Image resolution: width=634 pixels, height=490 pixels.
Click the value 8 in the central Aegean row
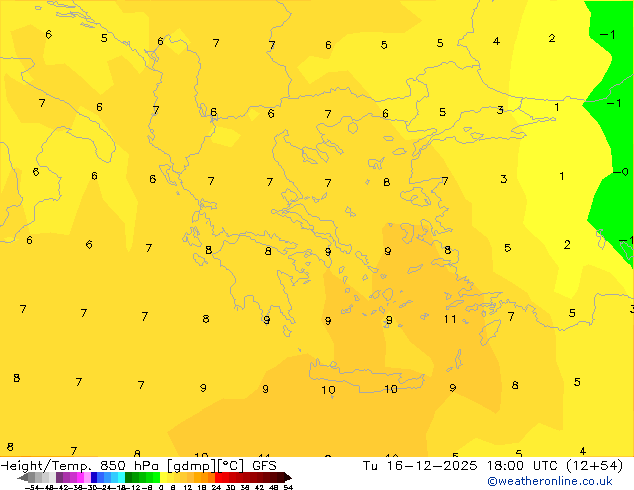click(x=387, y=182)
